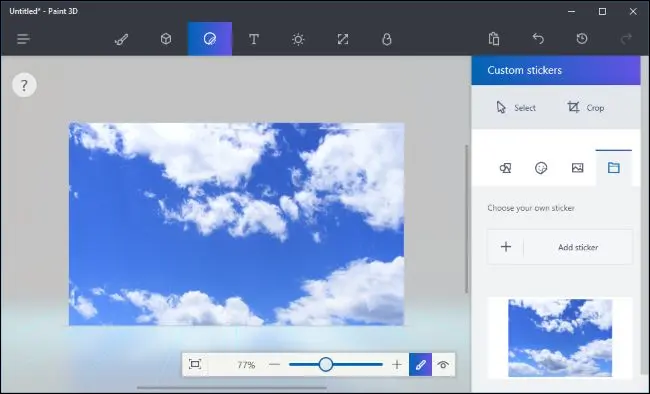Switch to the smiley stickers tab
Image resolution: width=650 pixels, height=394 pixels.
pyautogui.click(x=541, y=168)
